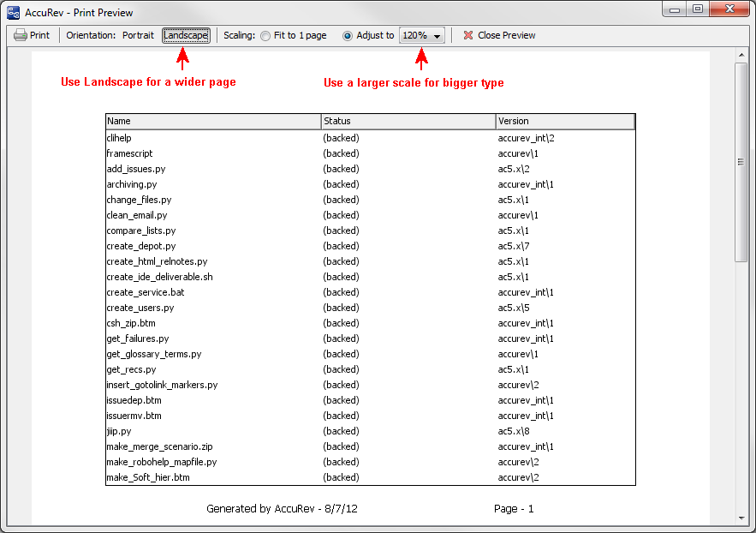
Task: Click the Print printer icon
Action: [x=21, y=35]
